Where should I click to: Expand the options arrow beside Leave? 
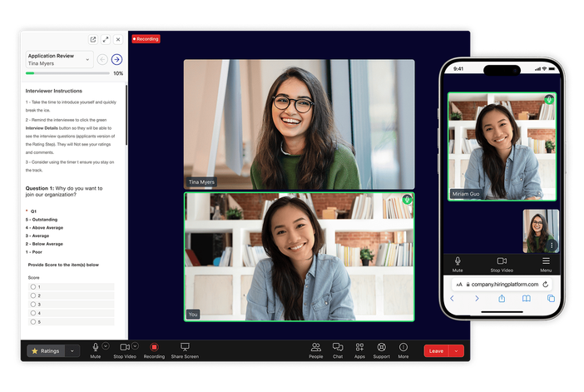click(x=456, y=351)
